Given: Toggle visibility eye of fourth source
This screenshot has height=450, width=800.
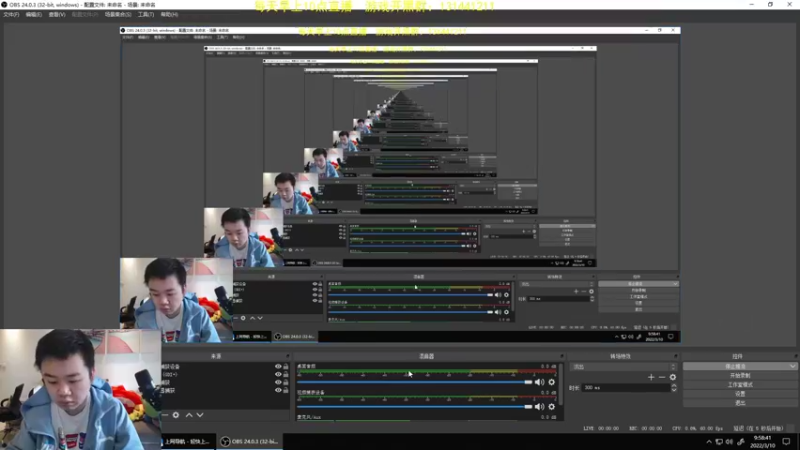Looking at the screenshot, I should (x=278, y=390).
